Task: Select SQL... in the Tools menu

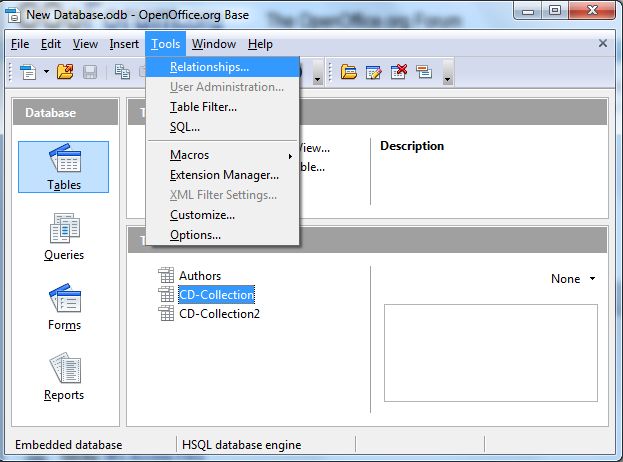Action: [x=185, y=127]
